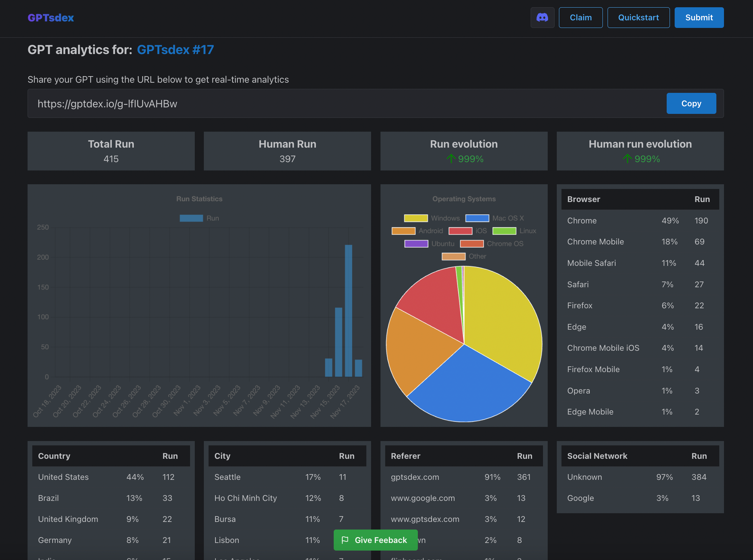Select the Edge browser row
753x560 pixels.
pos(640,327)
